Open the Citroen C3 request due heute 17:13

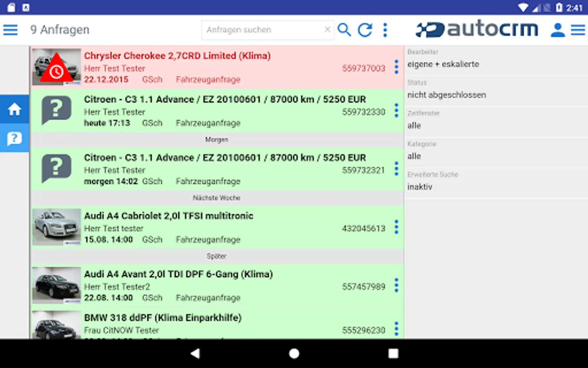[217, 110]
